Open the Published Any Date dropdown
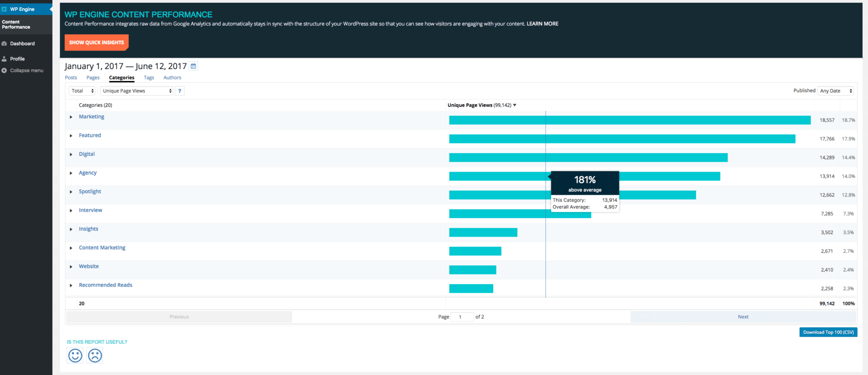This screenshot has height=375, width=868. (x=835, y=91)
